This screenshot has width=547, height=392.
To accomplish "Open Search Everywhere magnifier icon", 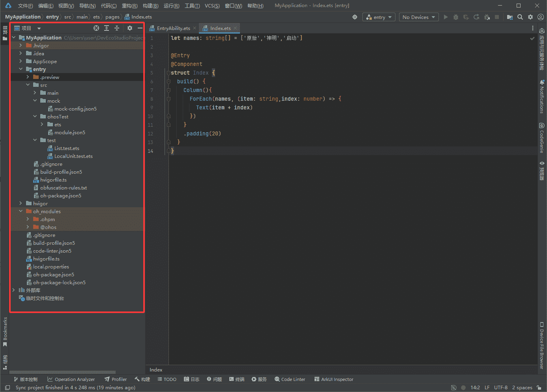I will point(520,17).
